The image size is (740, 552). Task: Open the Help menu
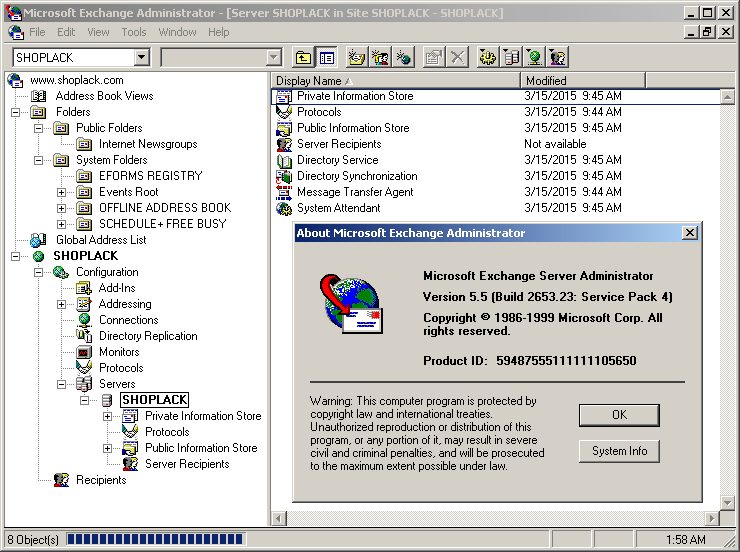coord(219,32)
